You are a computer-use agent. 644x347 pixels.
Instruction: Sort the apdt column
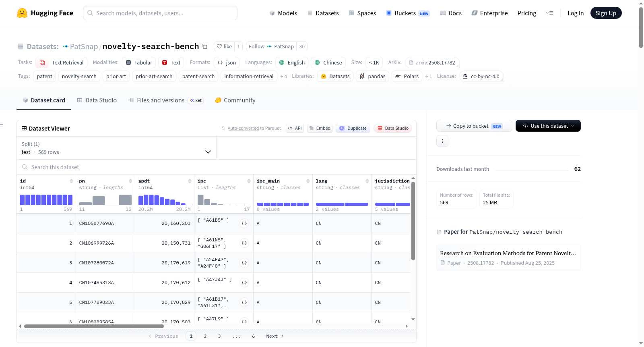(x=190, y=181)
